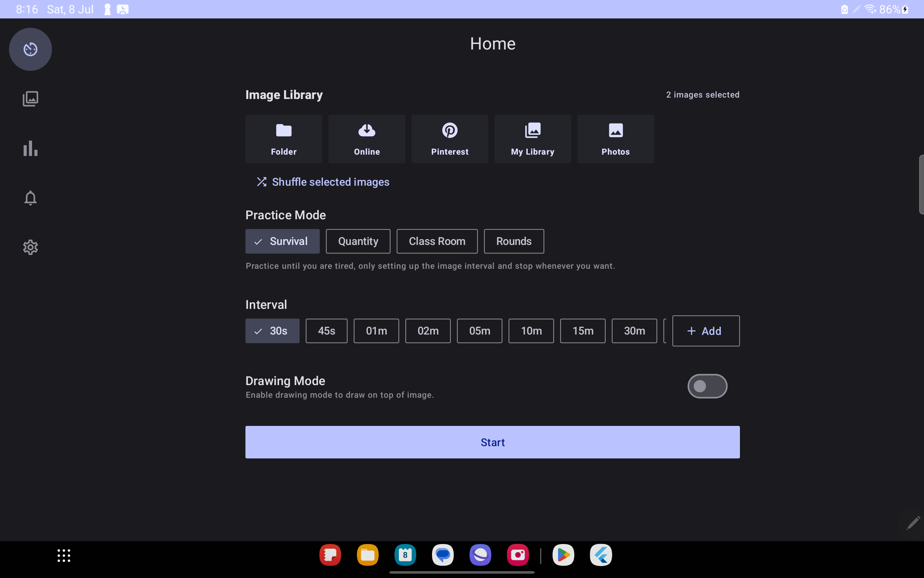Choose the My Library image source

[533, 139]
